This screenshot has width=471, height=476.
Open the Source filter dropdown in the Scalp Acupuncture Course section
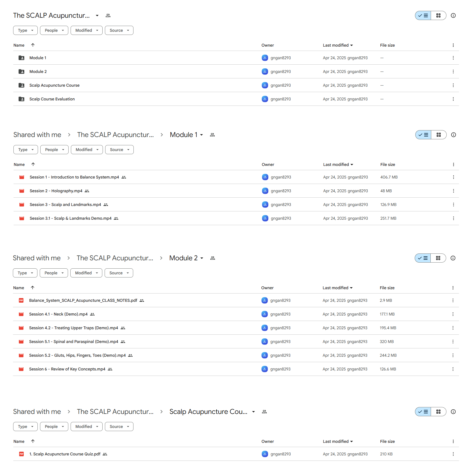pyautogui.click(x=119, y=427)
